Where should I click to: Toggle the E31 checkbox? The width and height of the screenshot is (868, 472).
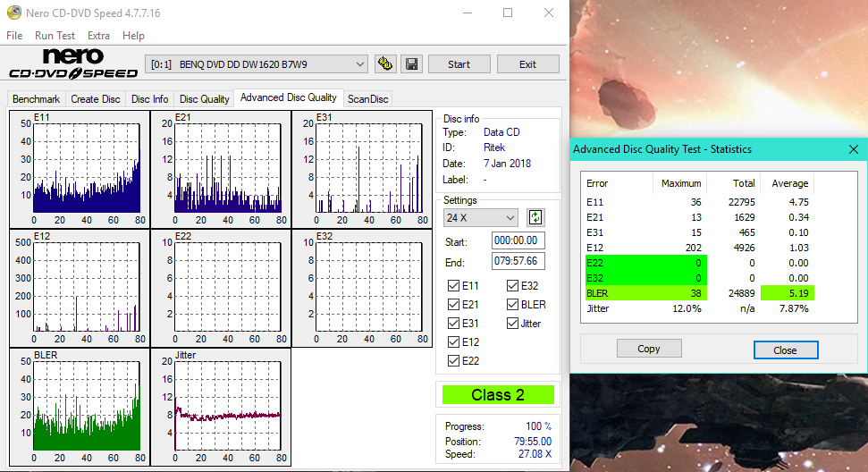point(453,323)
